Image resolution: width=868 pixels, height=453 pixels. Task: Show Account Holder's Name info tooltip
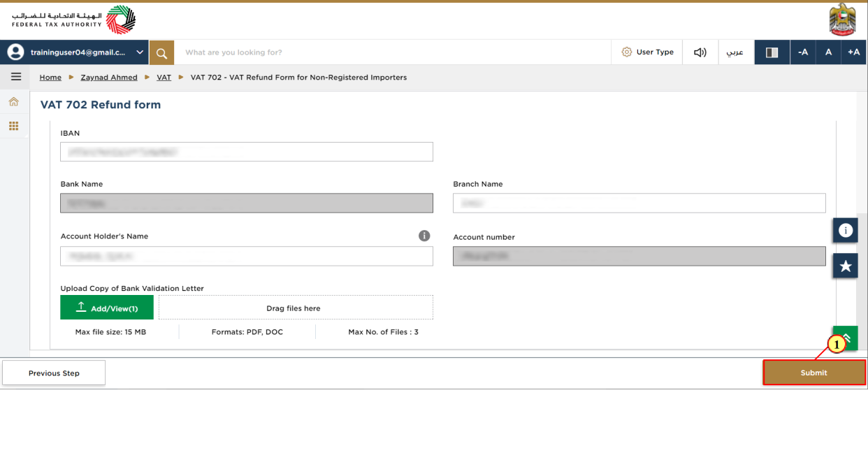pos(424,236)
